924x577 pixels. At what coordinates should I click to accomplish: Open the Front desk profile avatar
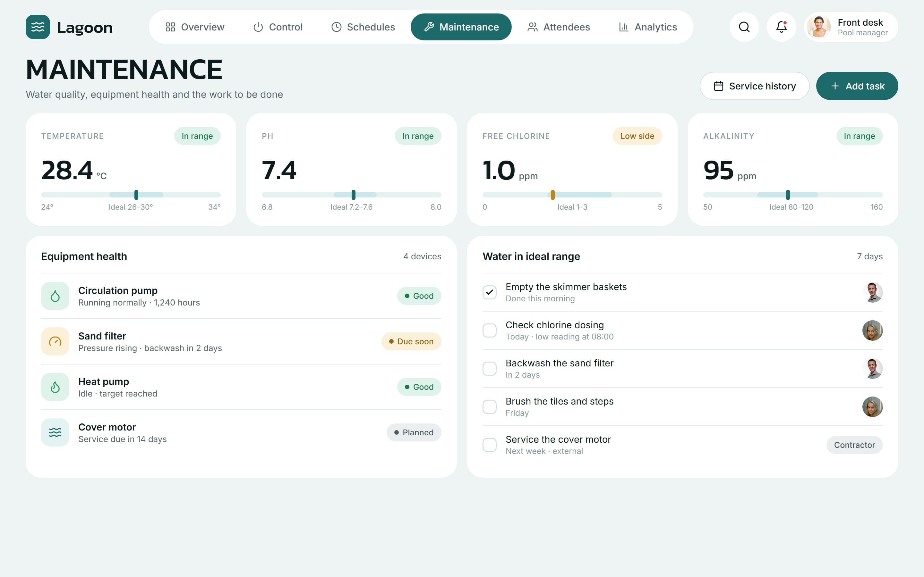819,27
